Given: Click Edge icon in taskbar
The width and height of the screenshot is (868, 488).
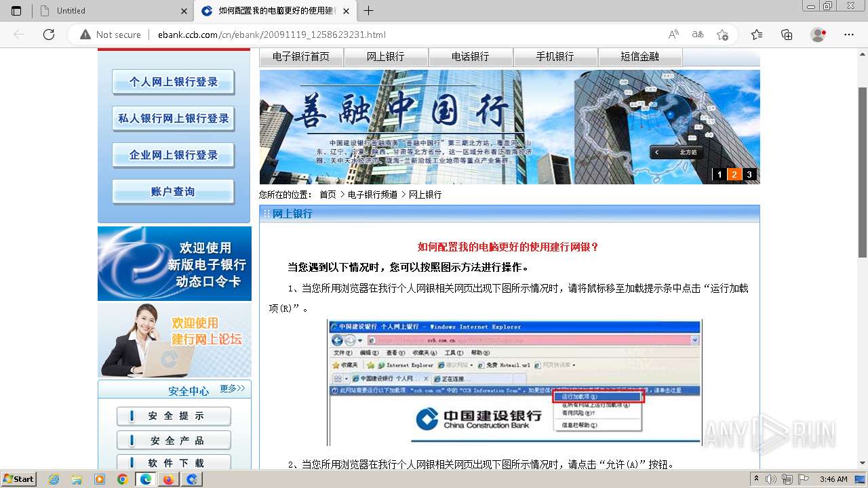Looking at the screenshot, I should [145, 479].
